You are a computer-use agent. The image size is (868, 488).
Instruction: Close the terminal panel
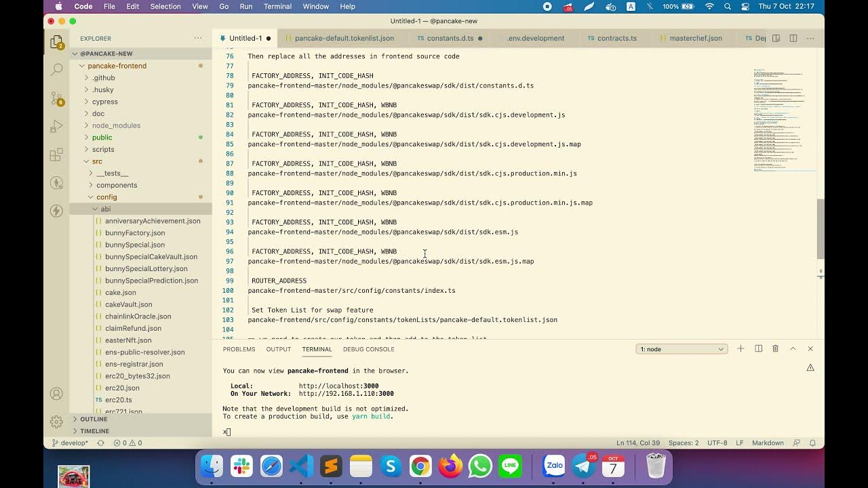click(x=810, y=348)
